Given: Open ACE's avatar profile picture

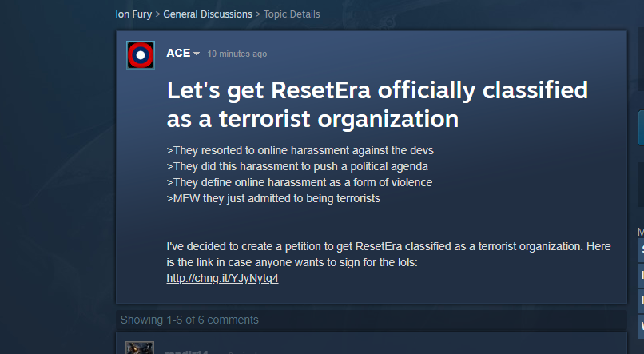Looking at the screenshot, I should tap(141, 55).
